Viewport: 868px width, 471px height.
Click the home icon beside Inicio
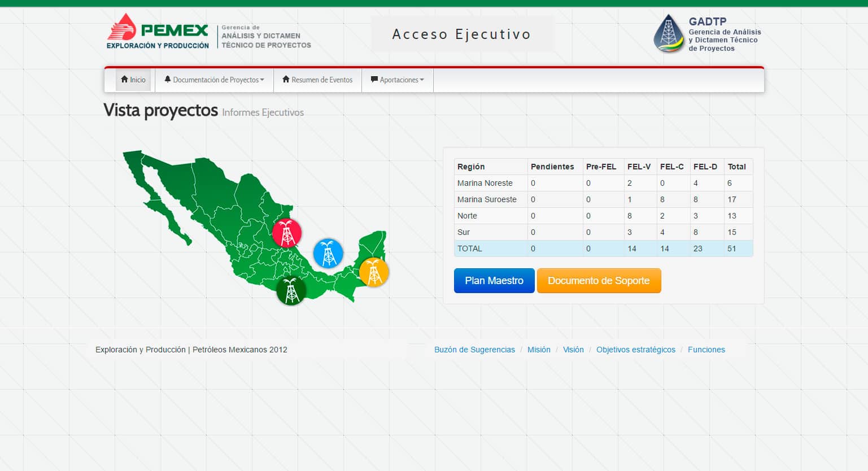(125, 80)
